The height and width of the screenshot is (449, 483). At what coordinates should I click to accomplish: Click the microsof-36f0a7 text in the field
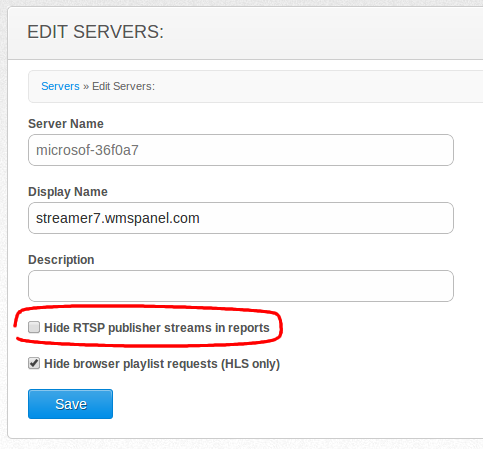click(87, 150)
